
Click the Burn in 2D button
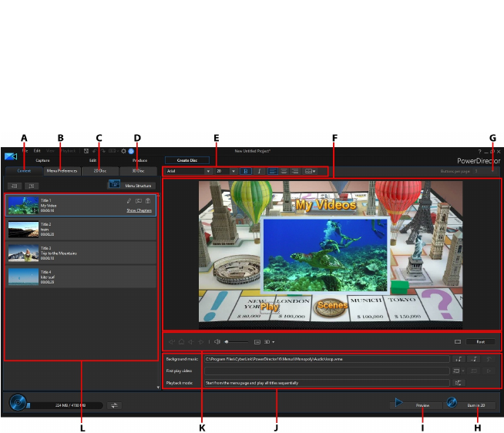click(x=469, y=404)
